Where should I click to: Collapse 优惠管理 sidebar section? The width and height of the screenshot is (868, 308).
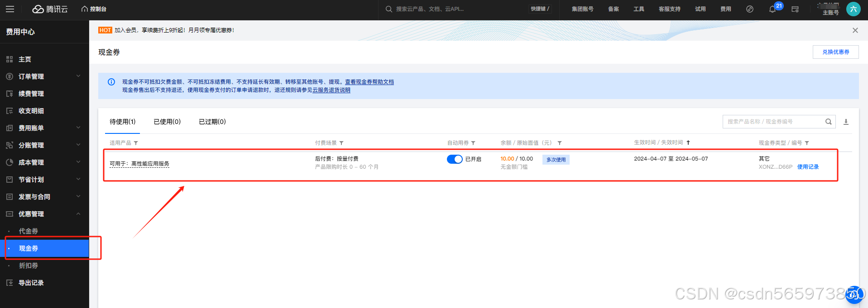(44, 214)
